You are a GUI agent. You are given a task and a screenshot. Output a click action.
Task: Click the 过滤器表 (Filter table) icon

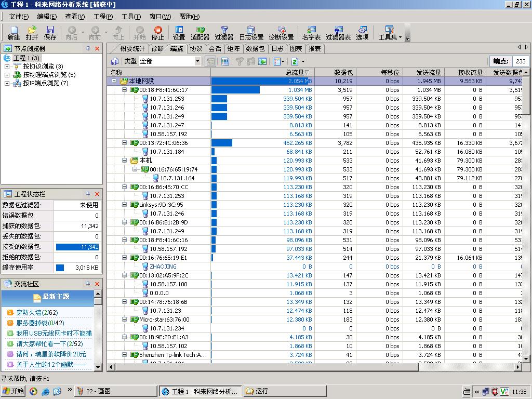click(338, 33)
